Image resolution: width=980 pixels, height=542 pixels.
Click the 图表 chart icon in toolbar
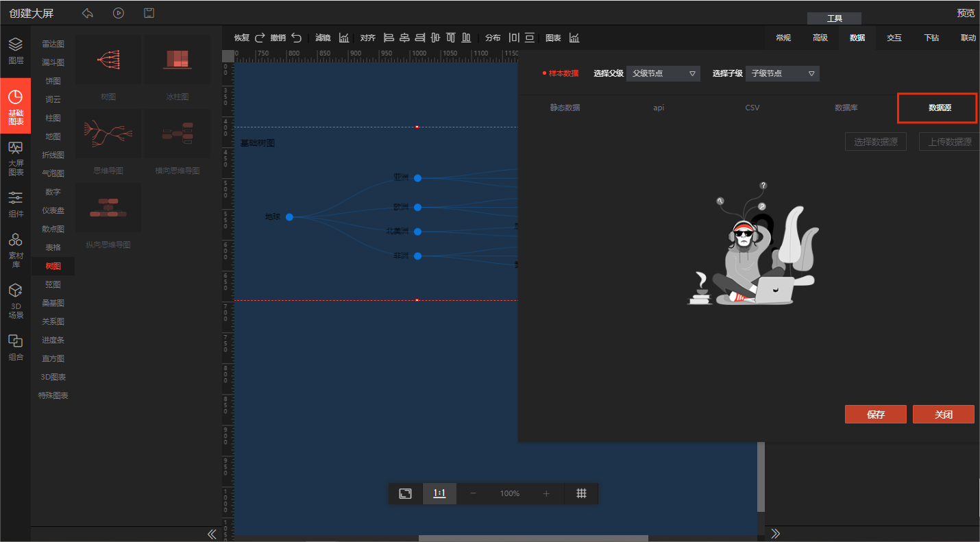574,38
